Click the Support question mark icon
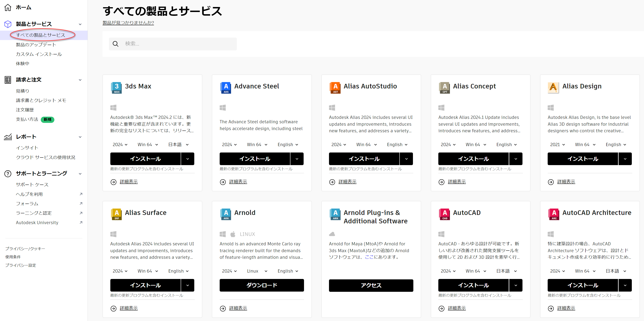 (x=8, y=174)
